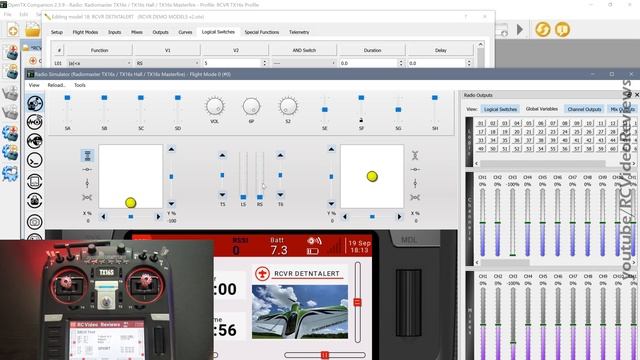The image size is (640, 360).
Task: Open the radio simulator panel icon in sidebar
Action: (x=35, y=103)
